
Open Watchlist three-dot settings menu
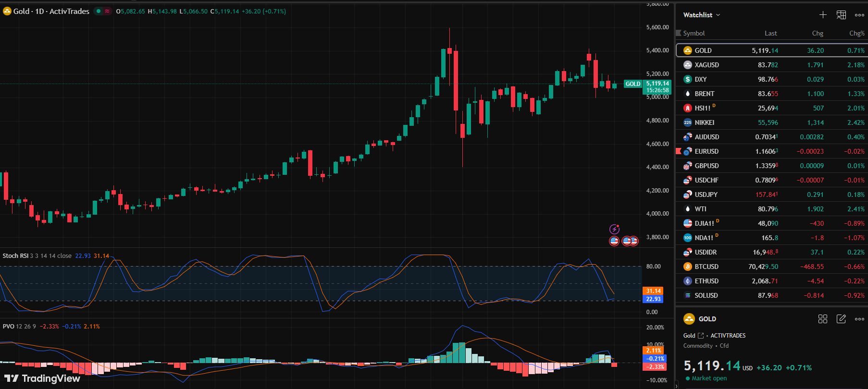click(859, 15)
